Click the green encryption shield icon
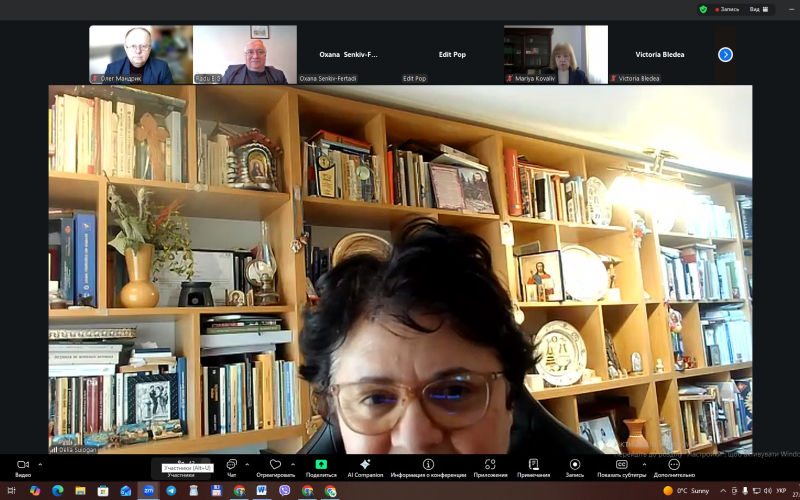 pyautogui.click(x=704, y=9)
